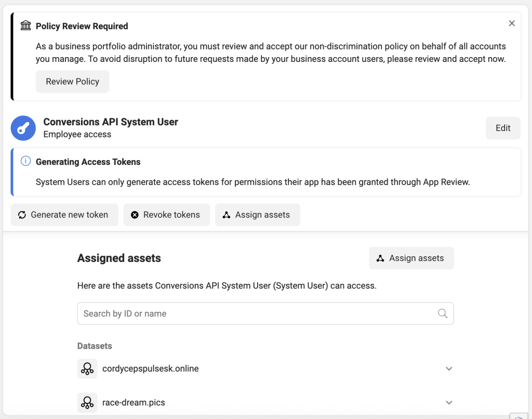The height and width of the screenshot is (419, 532).
Task: Edit the Conversions API System User
Action: click(x=503, y=128)
